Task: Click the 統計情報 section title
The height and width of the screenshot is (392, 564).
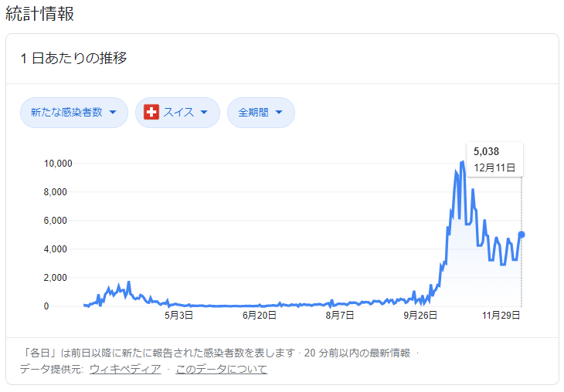Action: pos(40,14)
